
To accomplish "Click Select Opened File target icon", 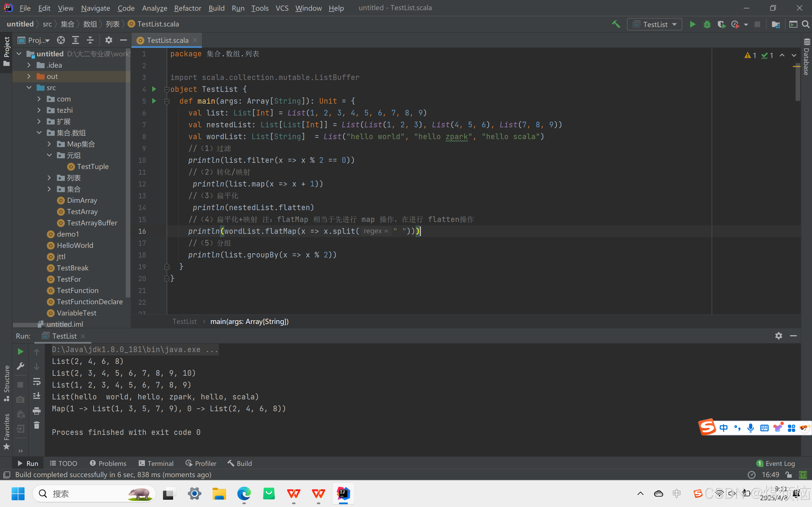I will point(61,40).
